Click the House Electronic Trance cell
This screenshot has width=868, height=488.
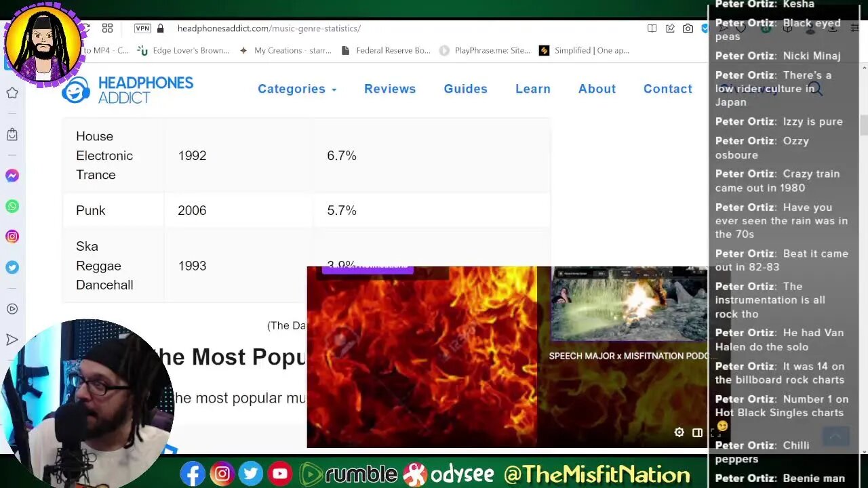click(x=113, y=155)
